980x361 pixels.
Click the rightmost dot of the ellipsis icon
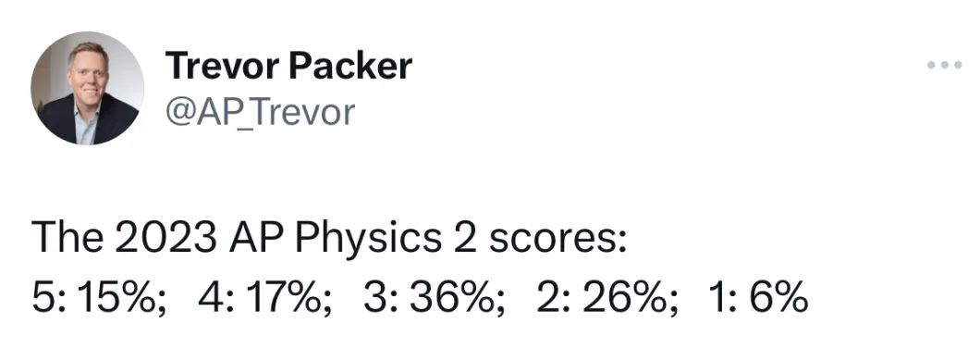point(958,65)
